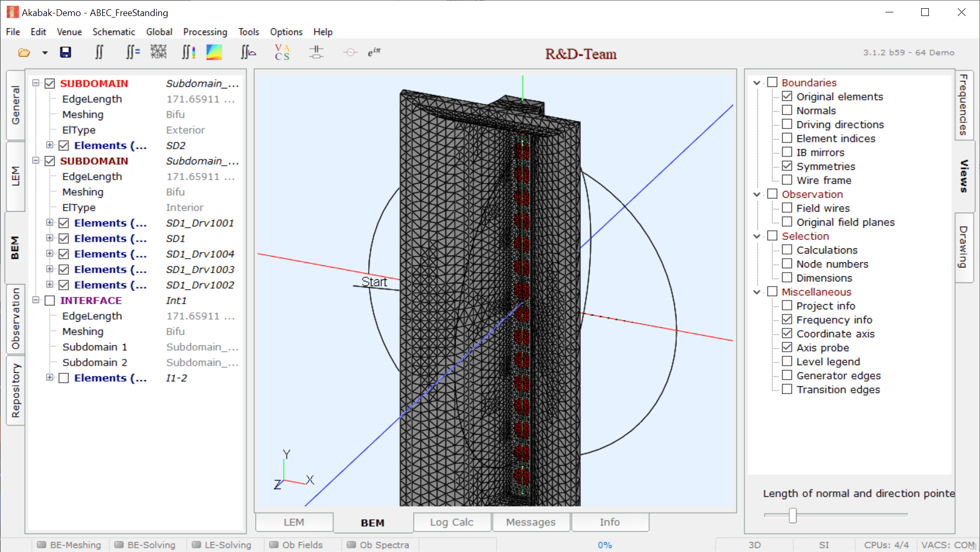Switch to the Log Calc tab

point(452,522)
